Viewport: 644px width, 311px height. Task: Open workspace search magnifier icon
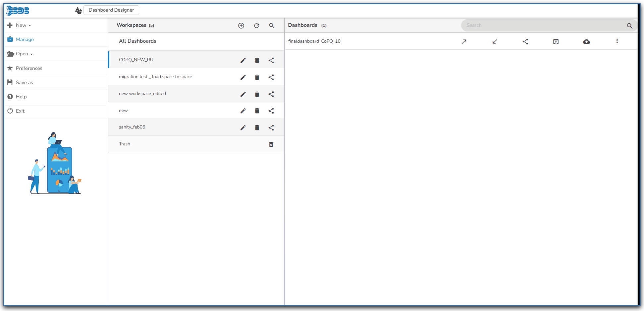click(272, 26)
